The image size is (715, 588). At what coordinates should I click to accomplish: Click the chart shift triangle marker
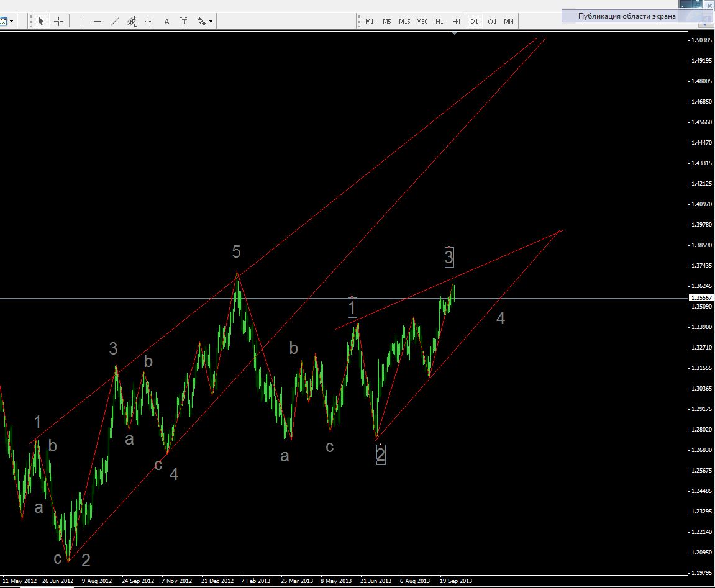[454, 34]
